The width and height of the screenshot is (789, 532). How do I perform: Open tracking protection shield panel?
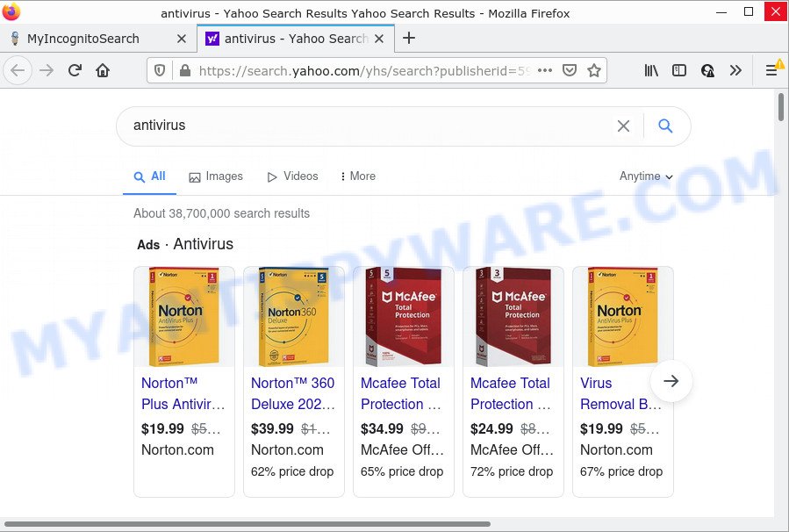[x=160, y=70]
